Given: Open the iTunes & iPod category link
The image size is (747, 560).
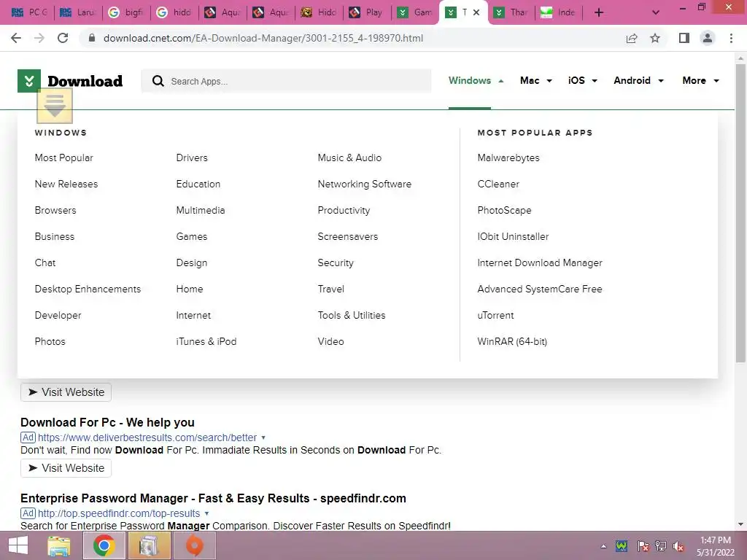Looking at the screenshot, I should tap(206, 341).
